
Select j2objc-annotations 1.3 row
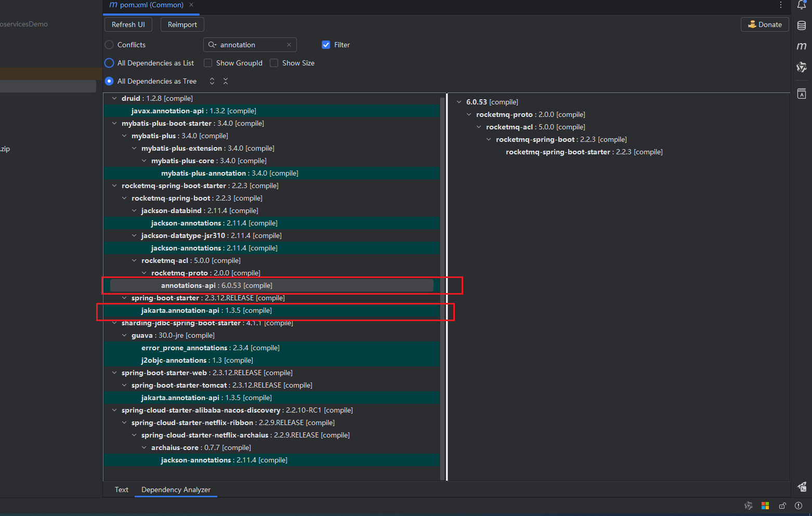(x=272, y=360)
